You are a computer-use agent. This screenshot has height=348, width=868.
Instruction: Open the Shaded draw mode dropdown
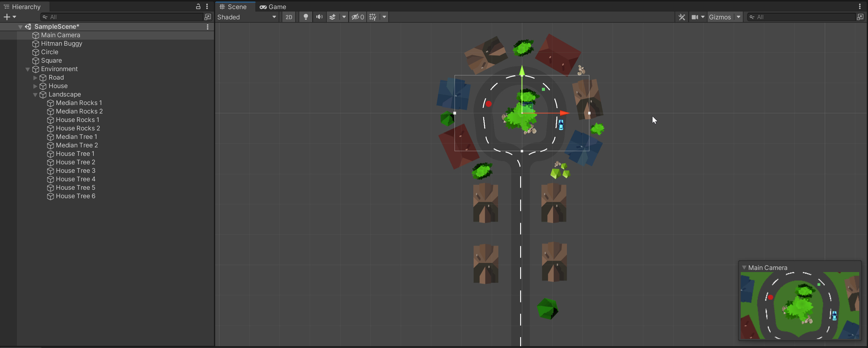coord(247,17)
